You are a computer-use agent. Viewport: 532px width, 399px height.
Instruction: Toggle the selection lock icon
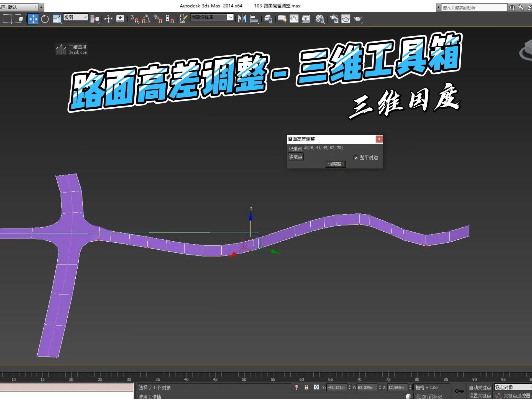point(306,387)
